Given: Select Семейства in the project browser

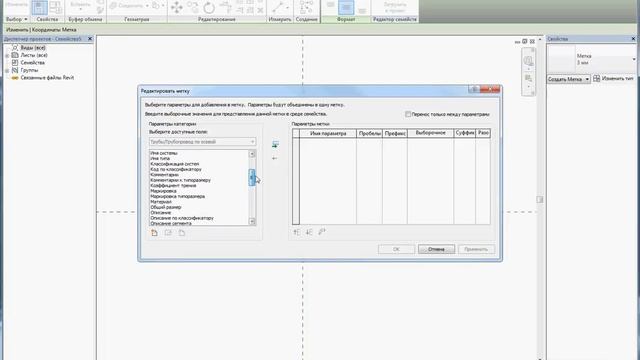Looking at the screenshot, I should point(33,63).
